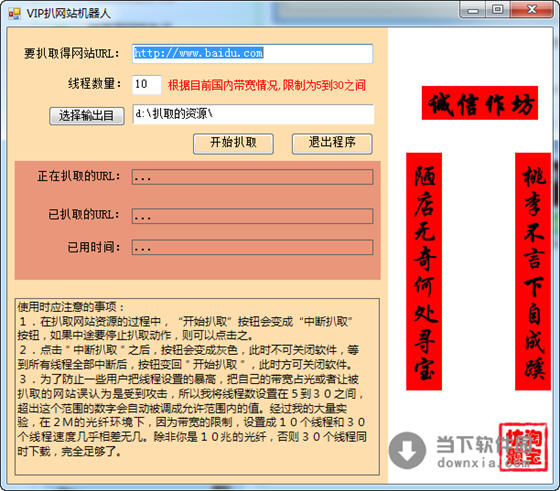Select the 正在扒取的URL status box
The image size is (560, 491).
coord(252,177)
